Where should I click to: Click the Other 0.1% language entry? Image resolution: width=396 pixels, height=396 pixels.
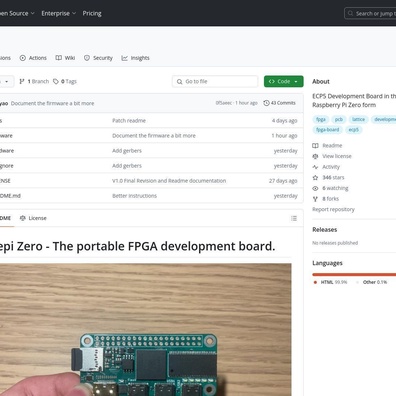pyautogui.click(x=372, y=282)
